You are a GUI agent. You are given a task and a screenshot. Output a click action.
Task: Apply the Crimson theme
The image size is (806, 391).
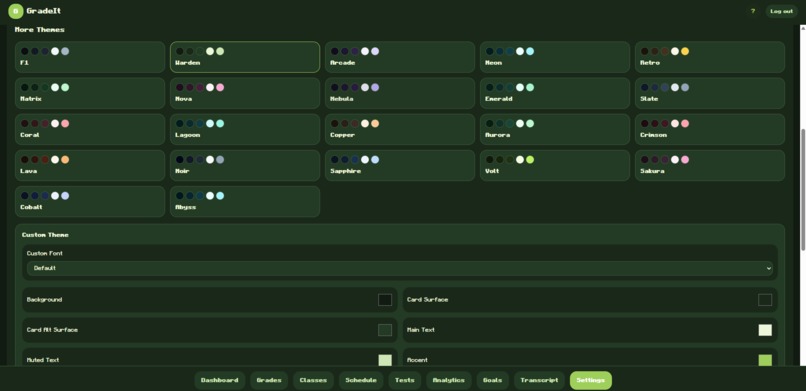coord(710,129)
